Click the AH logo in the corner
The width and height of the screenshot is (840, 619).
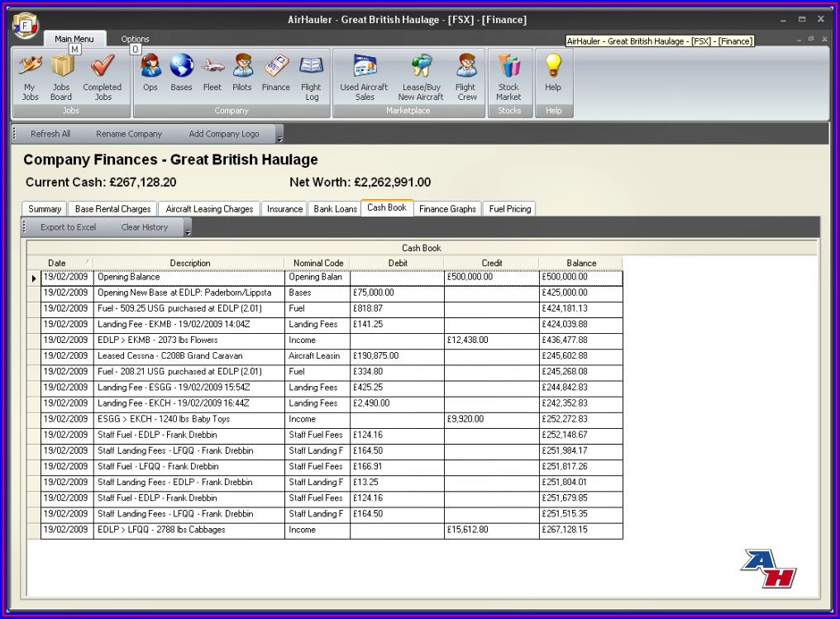(x=769, y=568)
